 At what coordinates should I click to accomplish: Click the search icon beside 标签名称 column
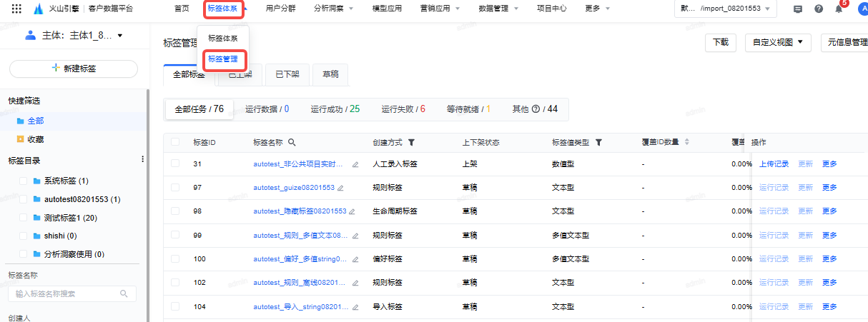click(292, 142)
